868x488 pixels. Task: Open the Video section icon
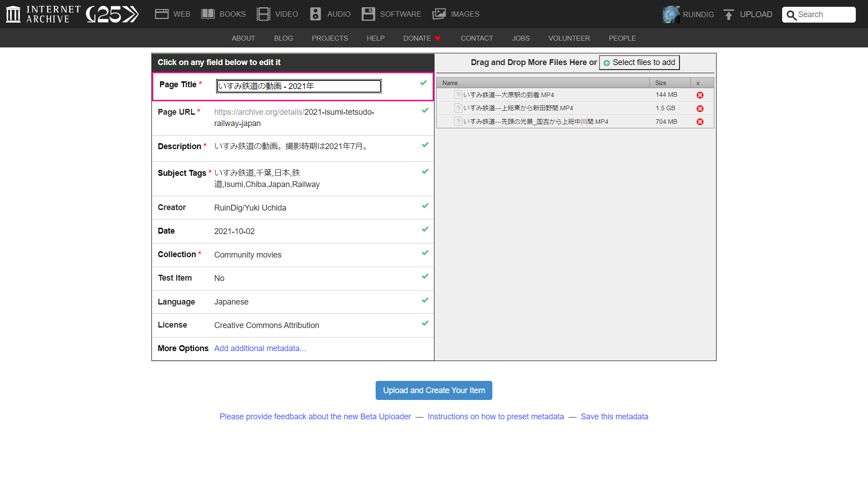[264, 14]
